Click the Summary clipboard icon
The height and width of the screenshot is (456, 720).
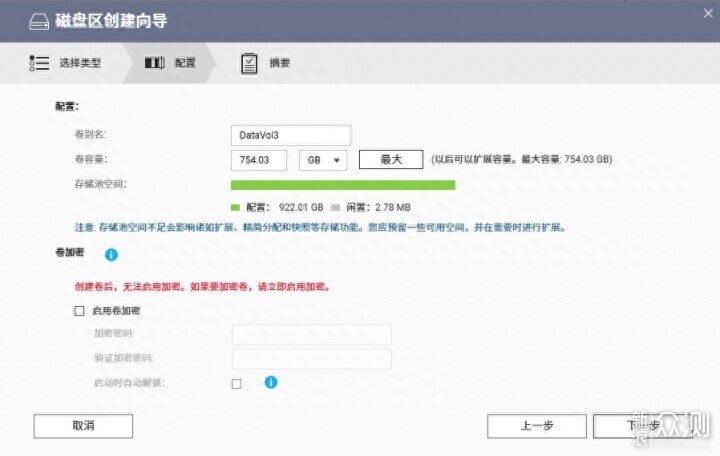(x=249, y=63)
